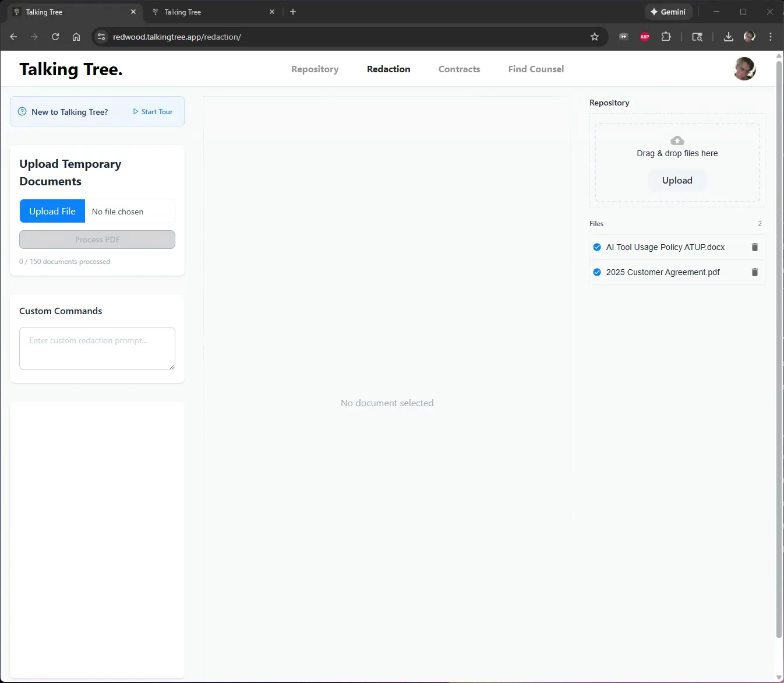Open the extensions puzzle icon
Image resolution: width=784 pixels, height=683 pixels.
666,37
